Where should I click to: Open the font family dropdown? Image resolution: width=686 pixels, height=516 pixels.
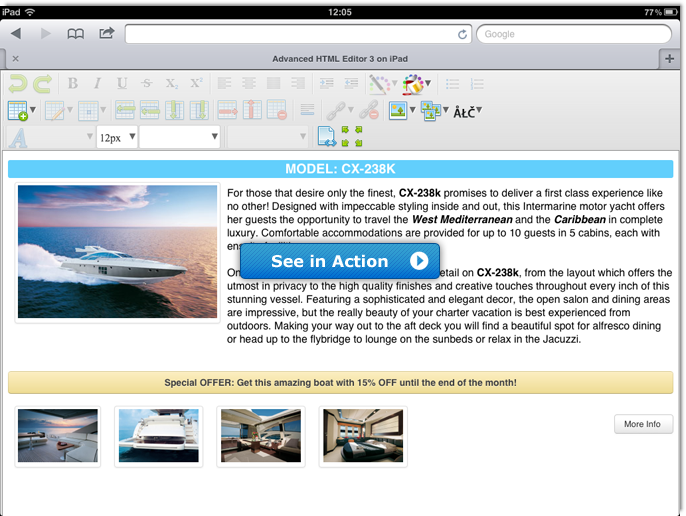click(x=51, y=137)
